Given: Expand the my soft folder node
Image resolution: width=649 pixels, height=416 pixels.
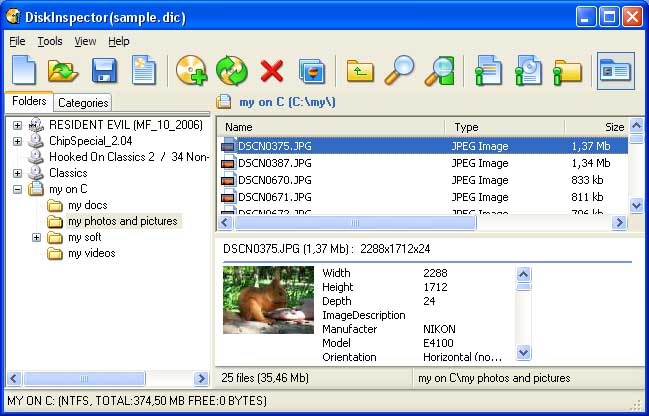Looking at the screenshot, I should (36, 237).
